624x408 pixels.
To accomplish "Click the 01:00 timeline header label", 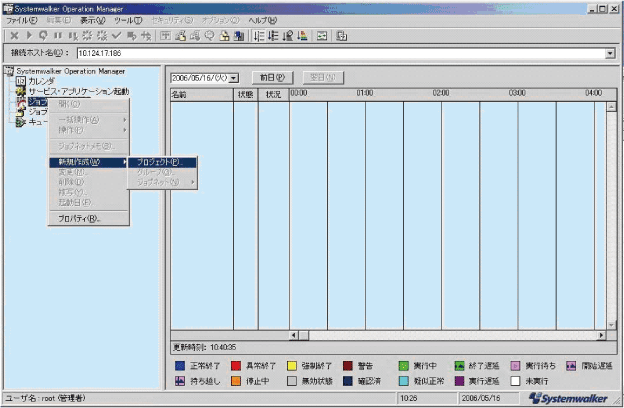I will click(365, 93).
